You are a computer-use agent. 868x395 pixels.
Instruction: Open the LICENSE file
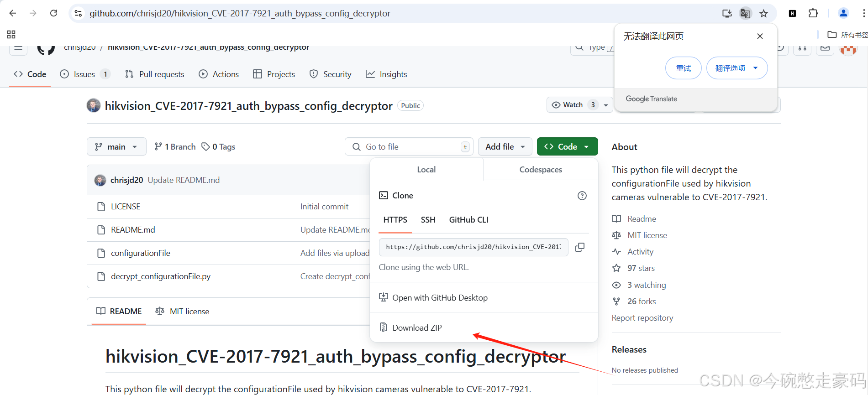[x=126, y=207]
